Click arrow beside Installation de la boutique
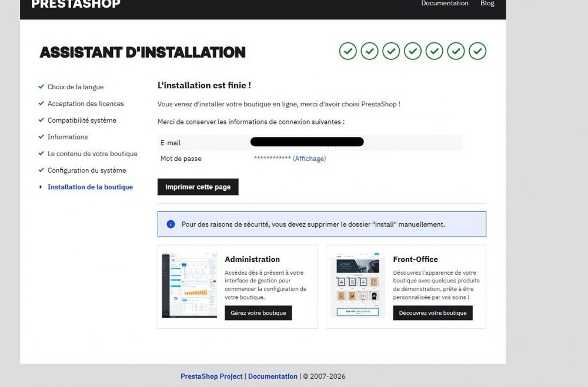Screen dimensions: 588x387 41,187
